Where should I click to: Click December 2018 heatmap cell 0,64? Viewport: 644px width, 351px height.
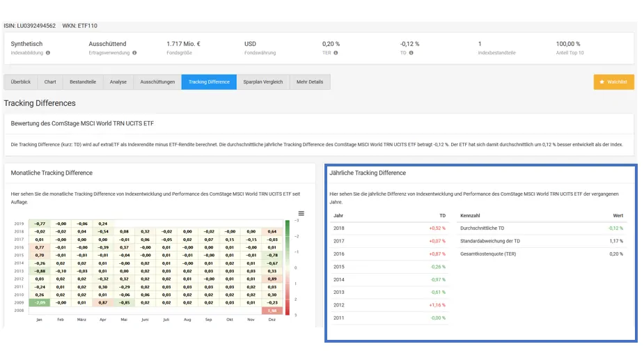coord(272,231)
